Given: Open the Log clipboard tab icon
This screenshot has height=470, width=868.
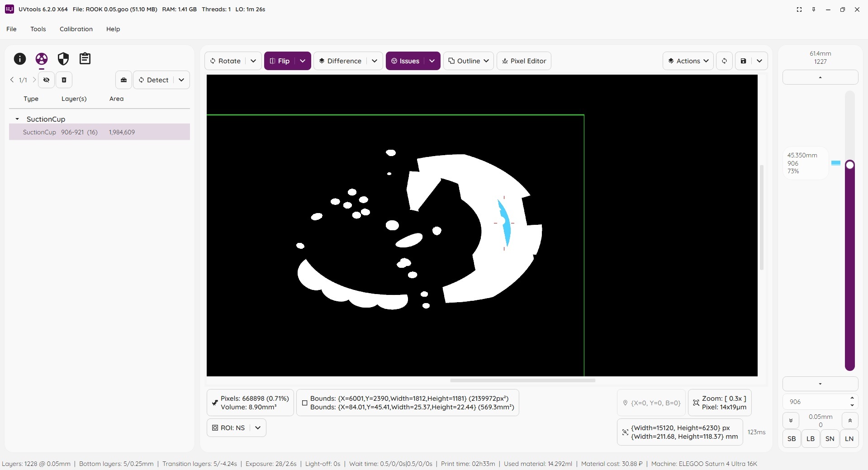Looking at the screenshot, I should (85, 59).
